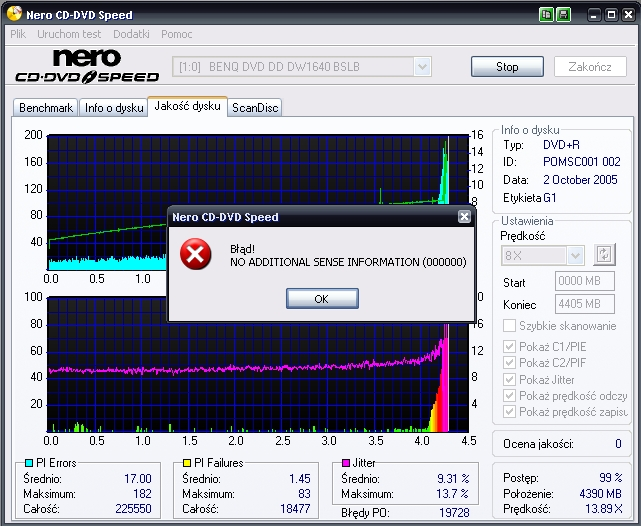Click the cyan PI Errors legend swatch
641x526 pixels.
coord(29,463)
